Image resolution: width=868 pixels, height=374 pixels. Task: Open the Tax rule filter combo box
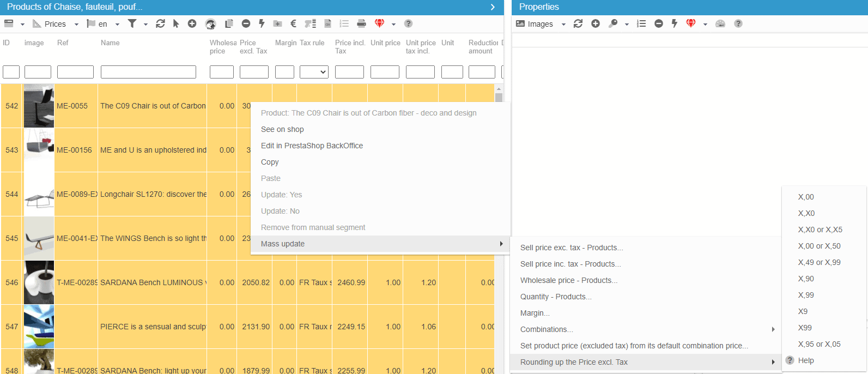pyautogui.click(x=314, y=72)
